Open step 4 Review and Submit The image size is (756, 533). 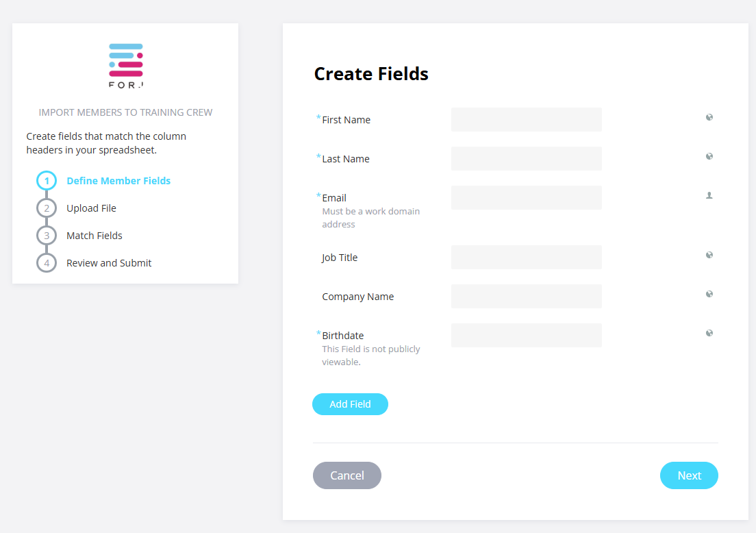pyautogui.click(x=109, y=263)
